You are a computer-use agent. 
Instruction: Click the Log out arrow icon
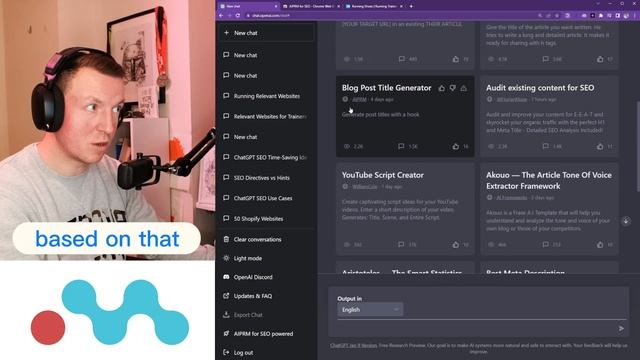pyautogui.click(x=227, y=352)
